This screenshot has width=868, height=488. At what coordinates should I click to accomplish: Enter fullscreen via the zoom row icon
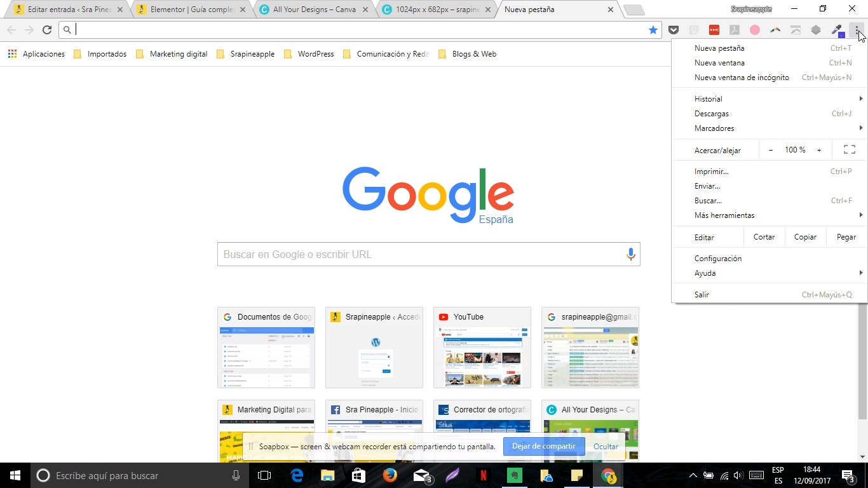[x=849, y=150]
